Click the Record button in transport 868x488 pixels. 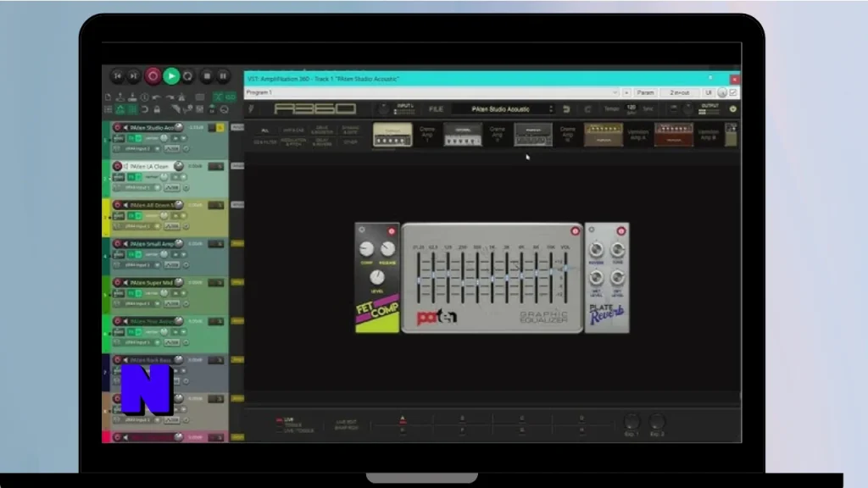click(153, 75)
